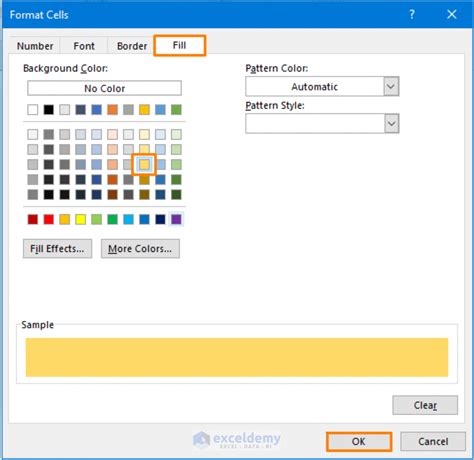Image resolution: width=474 pixels, height=460 pixels.
Task: Click the empty Pattern Style field
Action: pos(315,124)
